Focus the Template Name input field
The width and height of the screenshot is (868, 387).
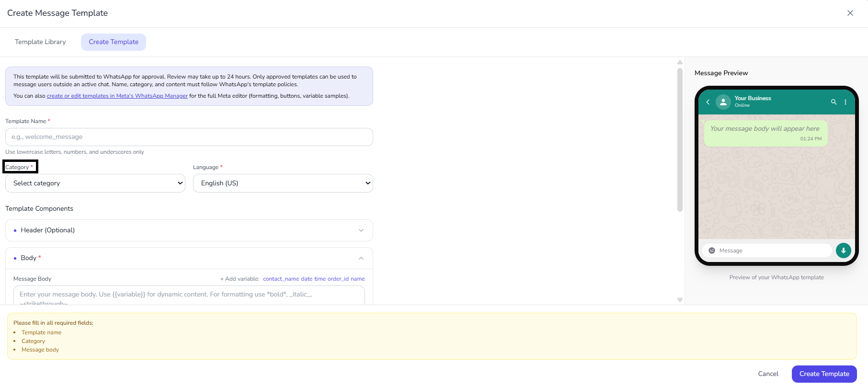(189, 137)
